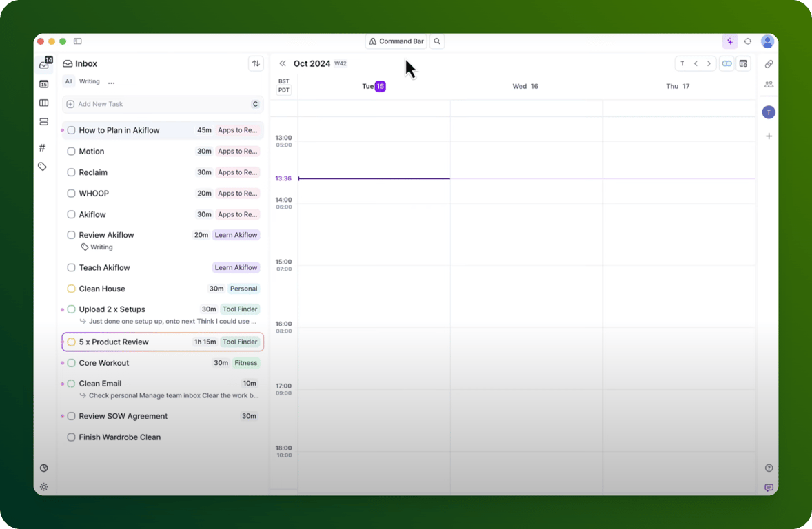
Task: Check off Teach Akiflow task
Action: click(x=72, y=268)
